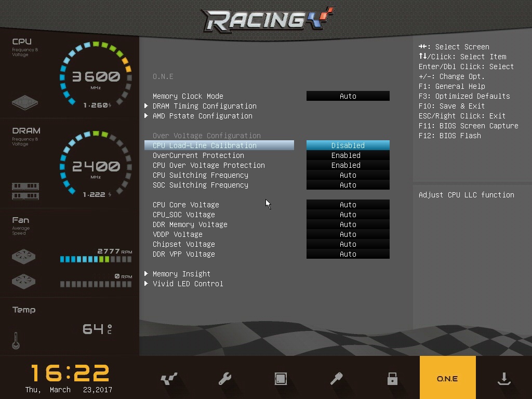The image size is (532, 399).
Task: Open Chipset Voltage Auto dropdown
Action: [x=348, y=244]
